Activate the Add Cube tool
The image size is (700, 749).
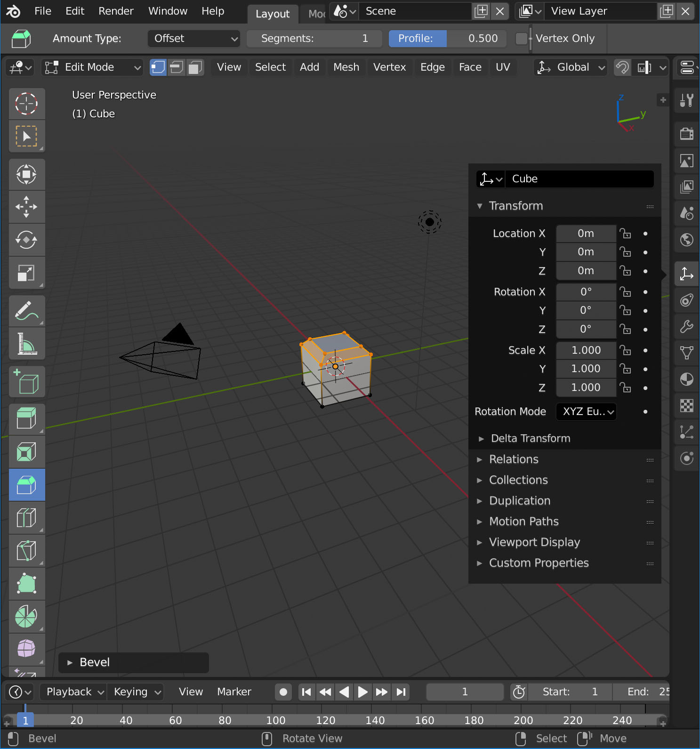pyautogui.click(x=27, y=382)
